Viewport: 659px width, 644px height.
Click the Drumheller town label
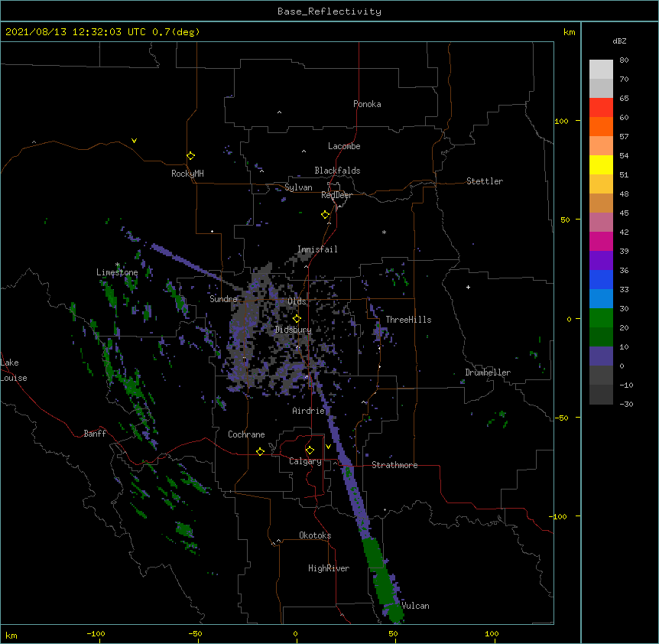(x=488, y=372)
